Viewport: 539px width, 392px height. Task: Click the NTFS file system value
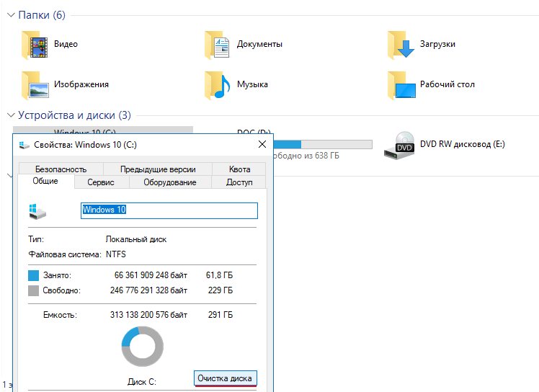pos(116,254)
